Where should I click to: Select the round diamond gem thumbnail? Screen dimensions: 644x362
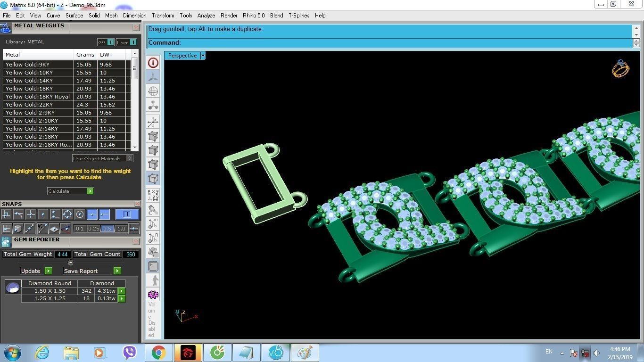pyautogui.click(x=13, y=287)
